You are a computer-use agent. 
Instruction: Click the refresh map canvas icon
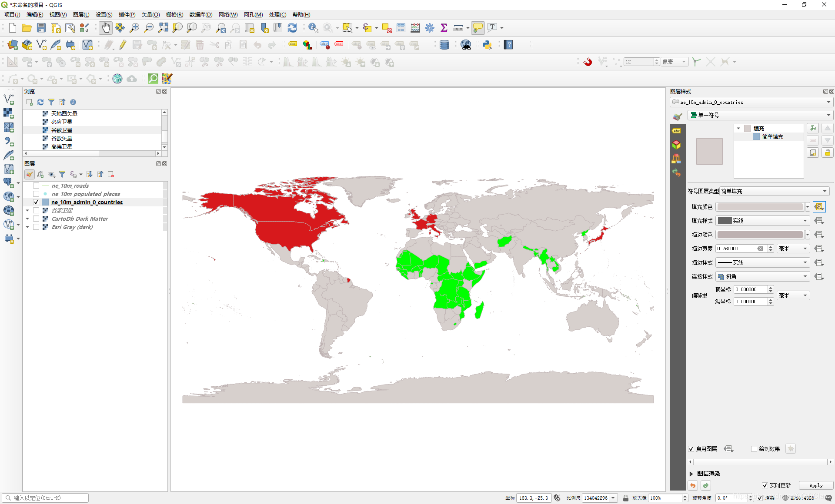pyautogui.click(x=292, y=28)
